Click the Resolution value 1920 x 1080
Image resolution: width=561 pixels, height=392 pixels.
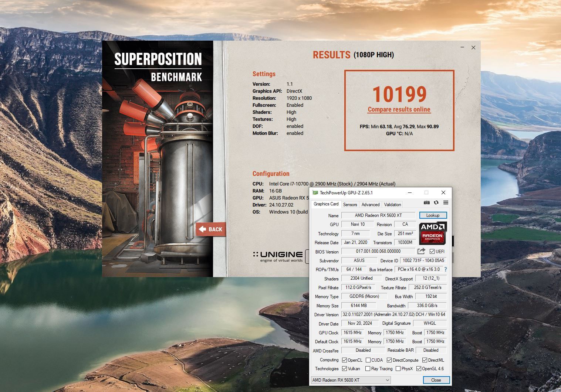tap(299, 98)
